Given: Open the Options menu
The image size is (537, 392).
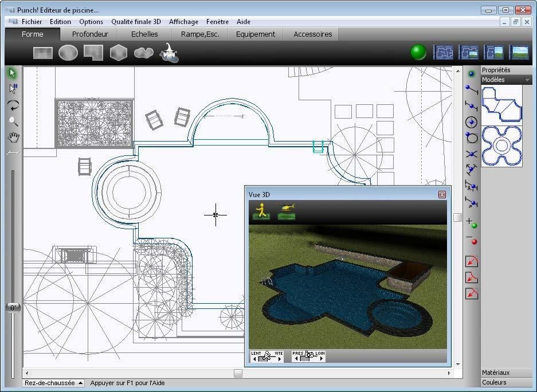Looking at the screenshot, I should 91,22.
